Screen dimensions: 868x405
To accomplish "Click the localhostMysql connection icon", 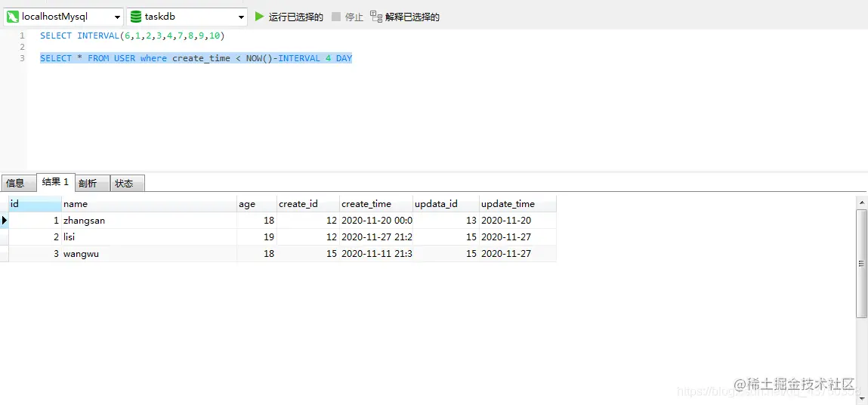I will click(12, 17).
